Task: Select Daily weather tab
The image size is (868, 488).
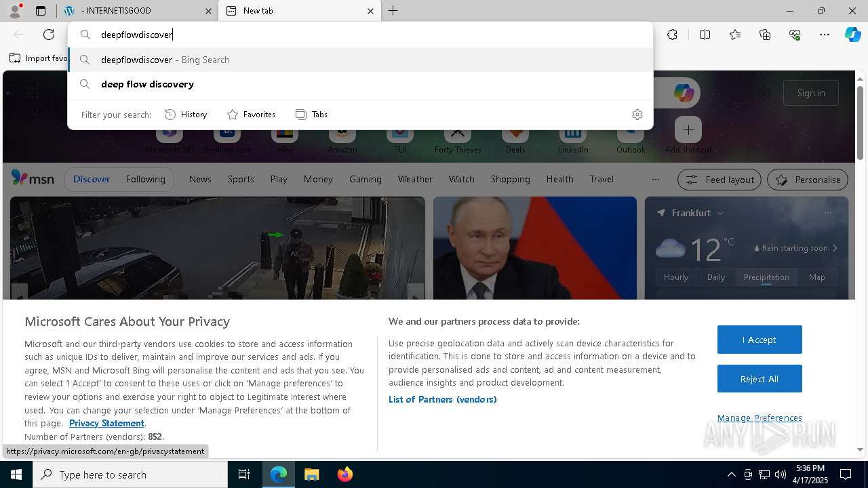Action: click(x=716, y=277)
